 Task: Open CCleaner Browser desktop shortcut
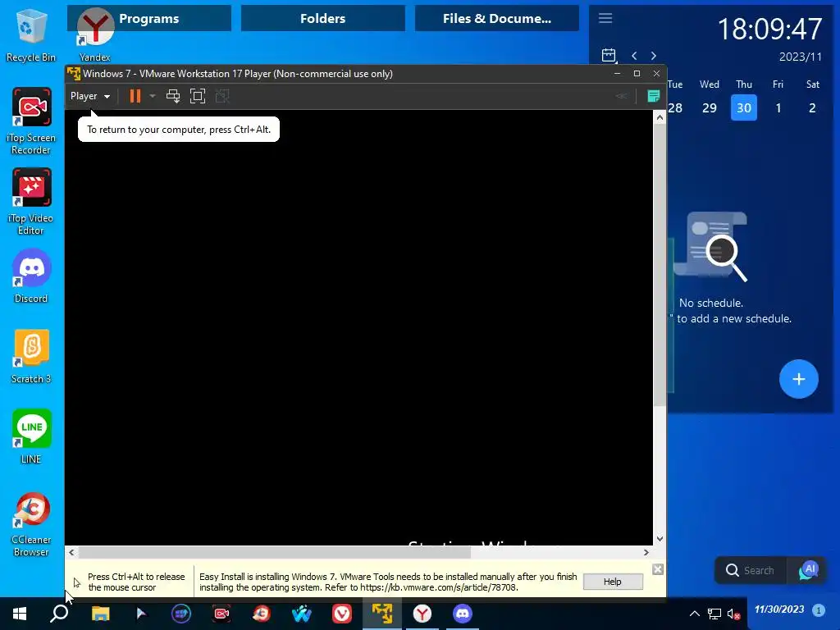coord(30,525)
